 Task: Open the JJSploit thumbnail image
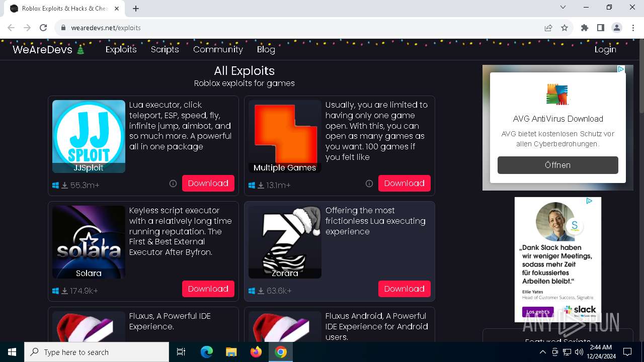coord(89,136)
